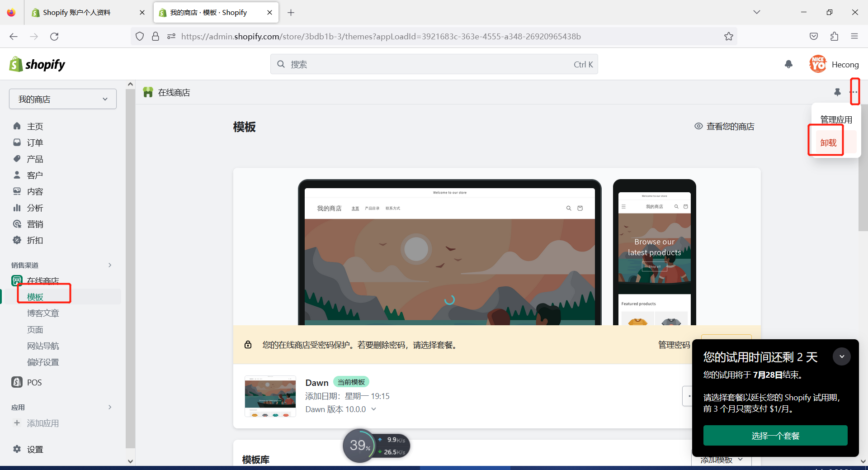Click the browser address bar URL
This screenshot has height=470, width=868.
click(x=381, y=36)
